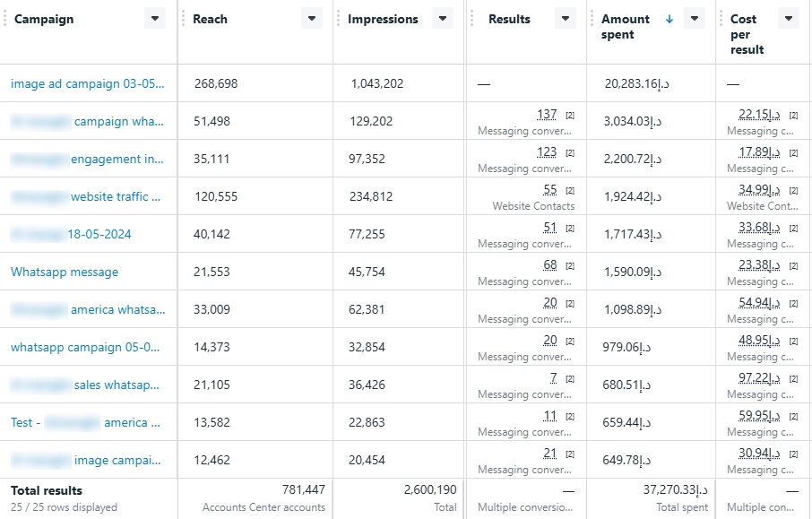Click the info icon next to 22.15 cost
Image resolution: width=812 pixels, height=519 pixels.
tap(792, 114)
